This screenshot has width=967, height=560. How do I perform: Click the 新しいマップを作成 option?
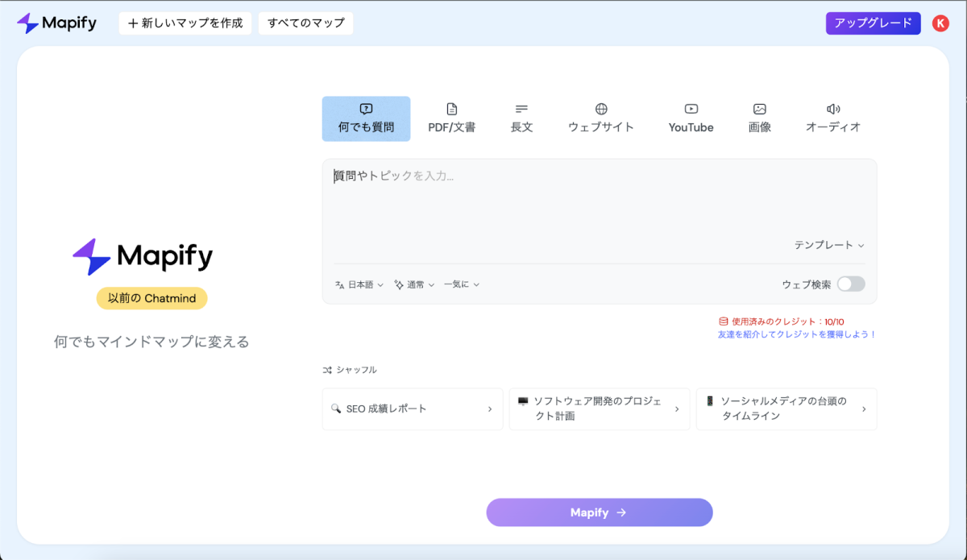pos(185,23)
